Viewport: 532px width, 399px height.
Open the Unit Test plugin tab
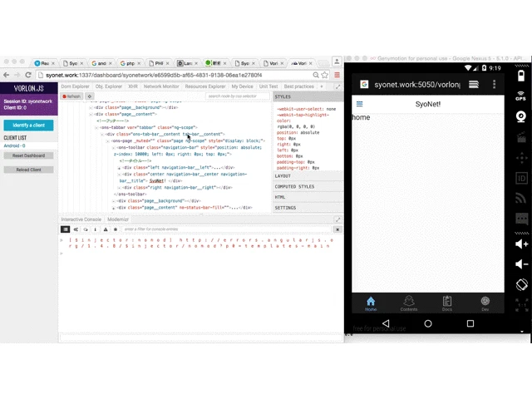(268, 86)
